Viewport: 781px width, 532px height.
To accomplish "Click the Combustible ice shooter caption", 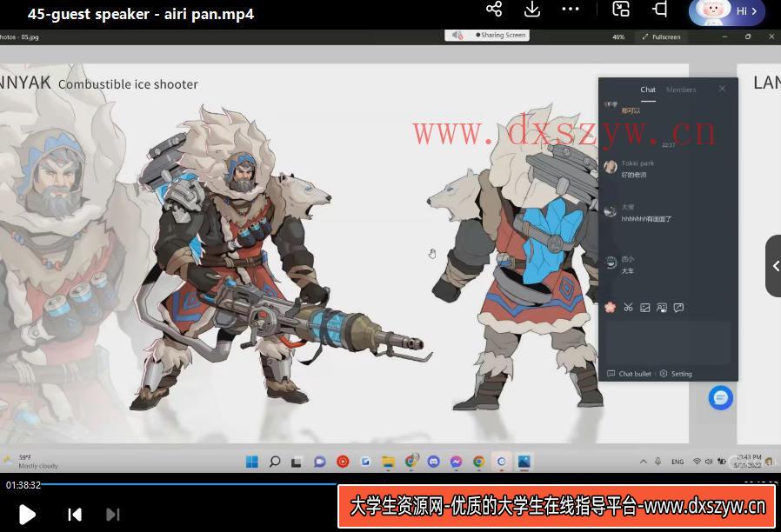I will coord(128,84).
